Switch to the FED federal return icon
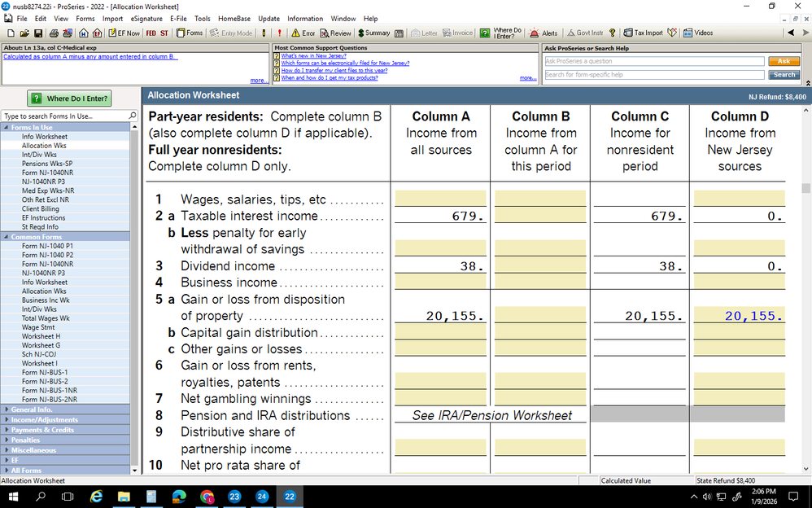812x508 pixels. pos(151,33)
